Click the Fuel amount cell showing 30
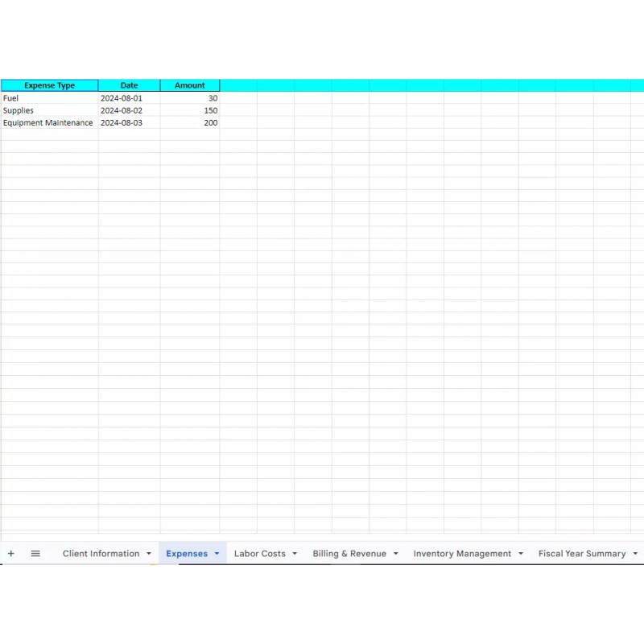The width and height of the screenshot is (644, 644). coord(190,98)
